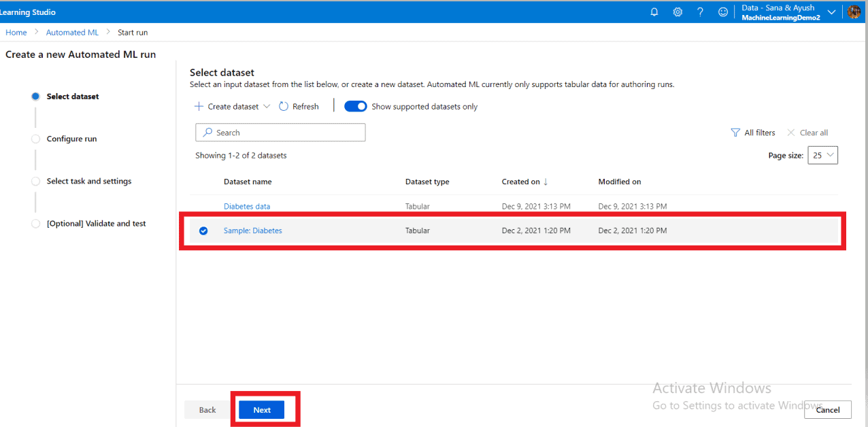Image resolution: width=868 pixels, height=427 pixels.
Task: Click the Created on sort arrow
Action: pos(546,182)
